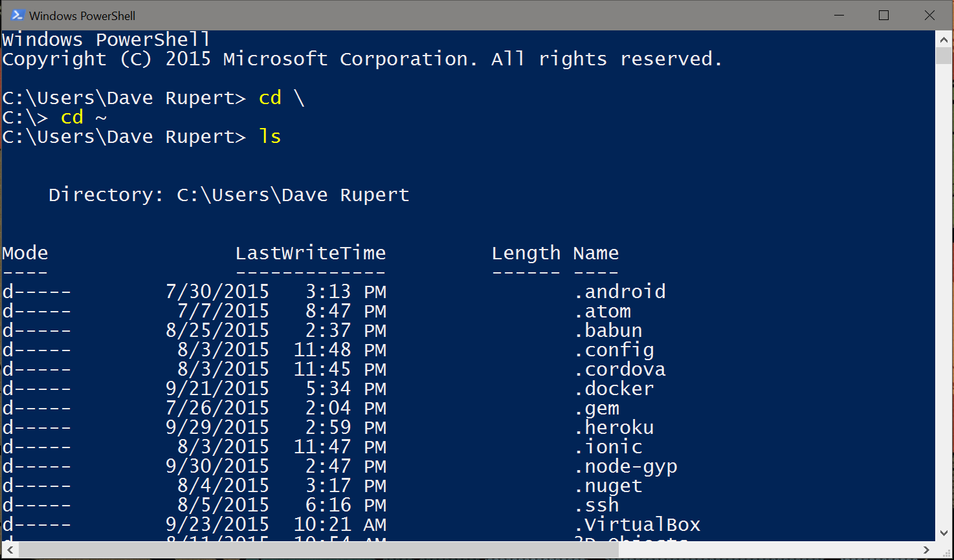Click the PowerShell icon in title bar
Viewport: 954px width, 560px height.
[17, 15]
